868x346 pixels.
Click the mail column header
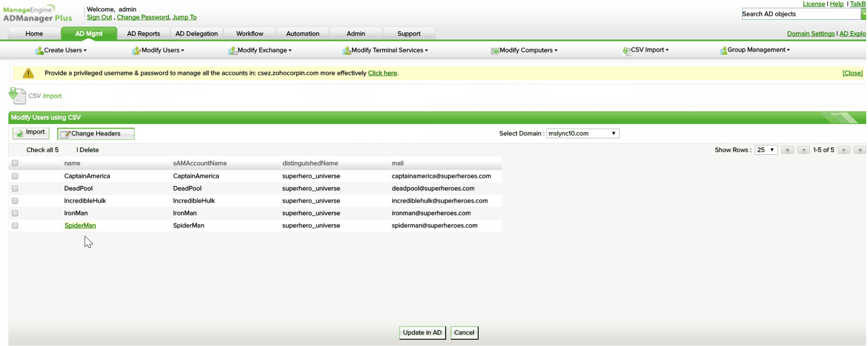[x=398, y=163]
